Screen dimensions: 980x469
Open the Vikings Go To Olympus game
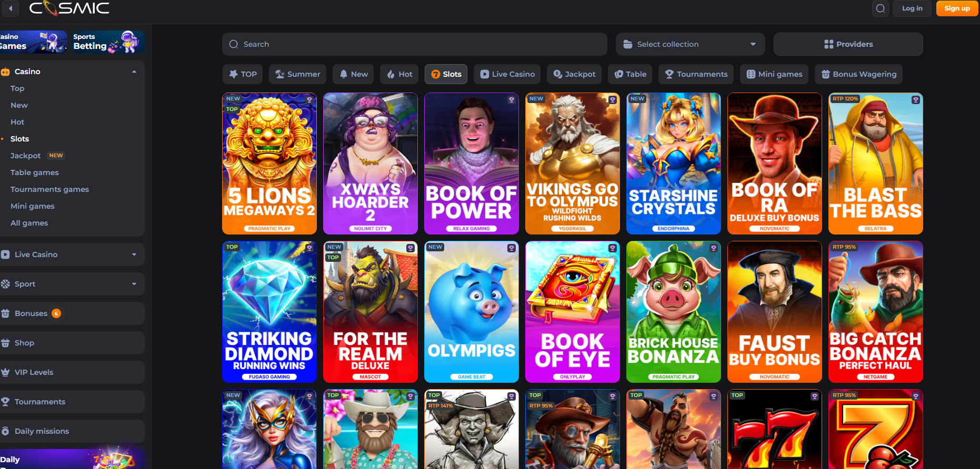(x=573, y=164)
